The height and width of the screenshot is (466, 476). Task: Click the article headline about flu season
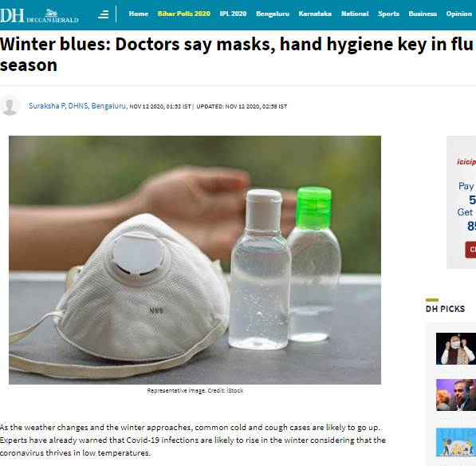237,54
